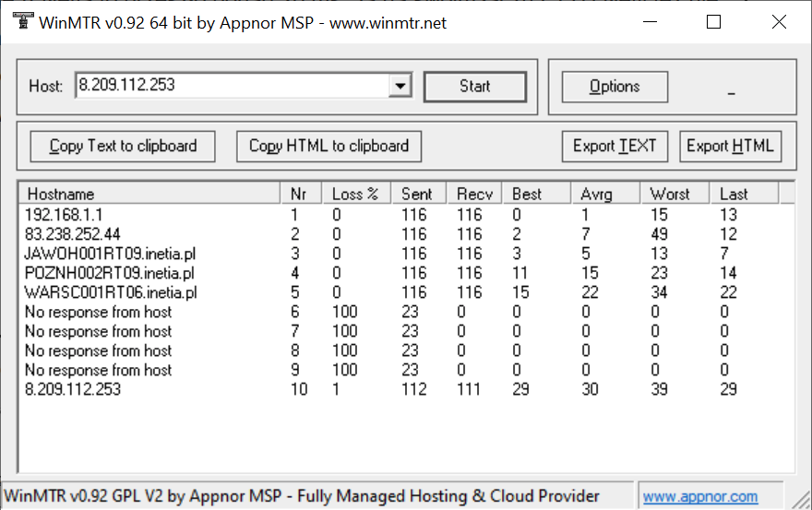
Task: Click into the Host input field
Action: pyautogui.click(x=231, y=86)
